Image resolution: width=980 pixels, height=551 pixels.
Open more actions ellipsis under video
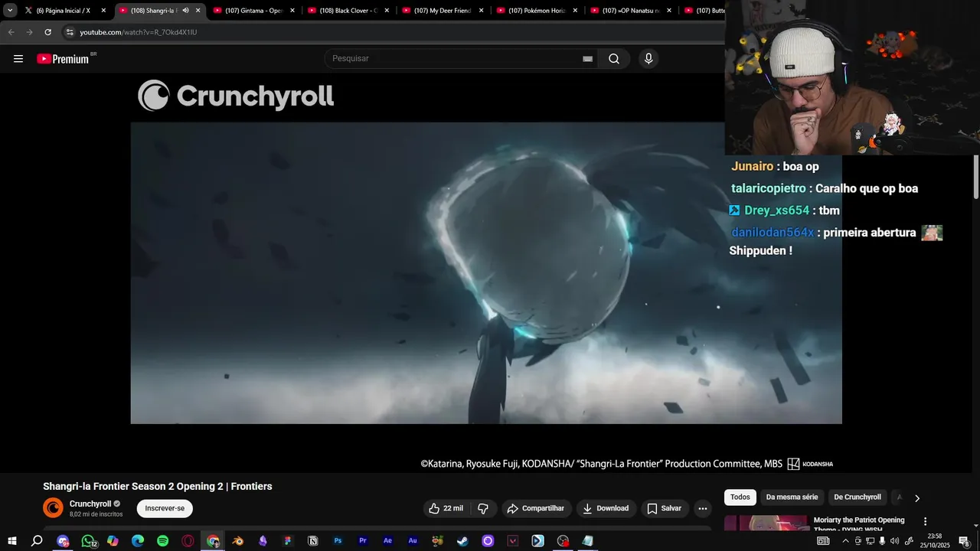[703, 508]
